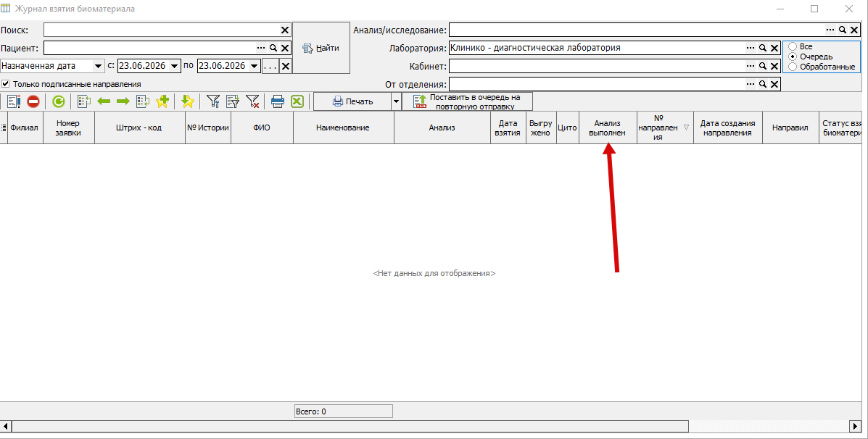Open the arrow next to Печать
The image size is (868, 439).
[x=397, y=101]
